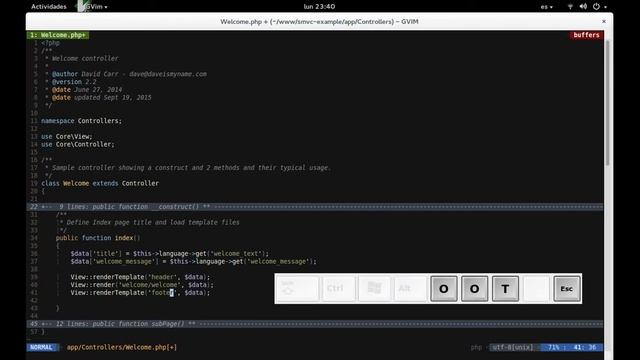This screenshot has height=360, width=640.
Task: Click the network status icon
Action: tap(570, 7)
